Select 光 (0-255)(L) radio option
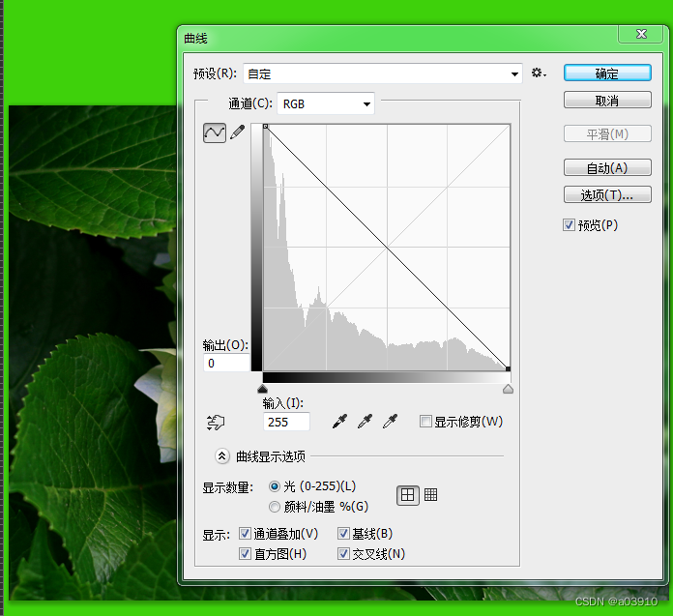 pos(275,486)
